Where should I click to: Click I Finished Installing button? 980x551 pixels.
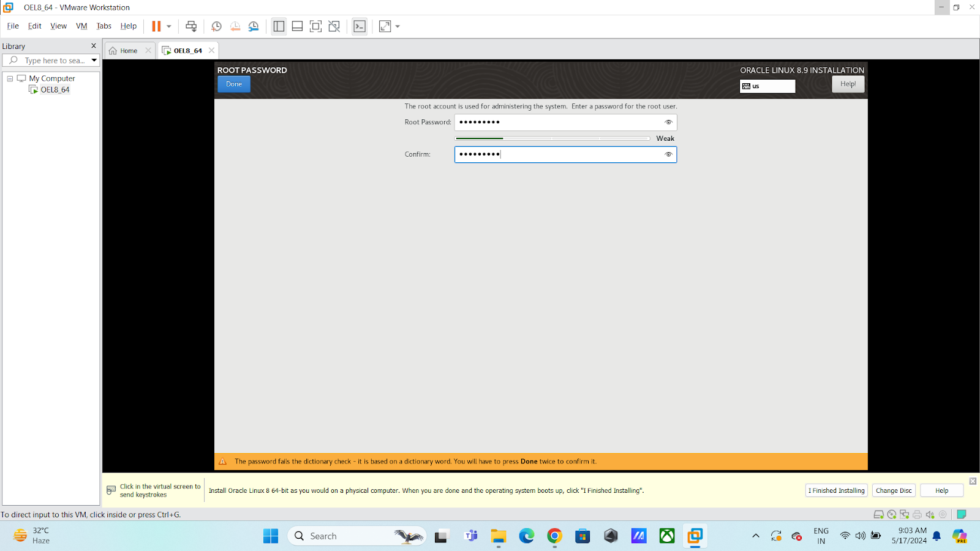coord(836,490)
